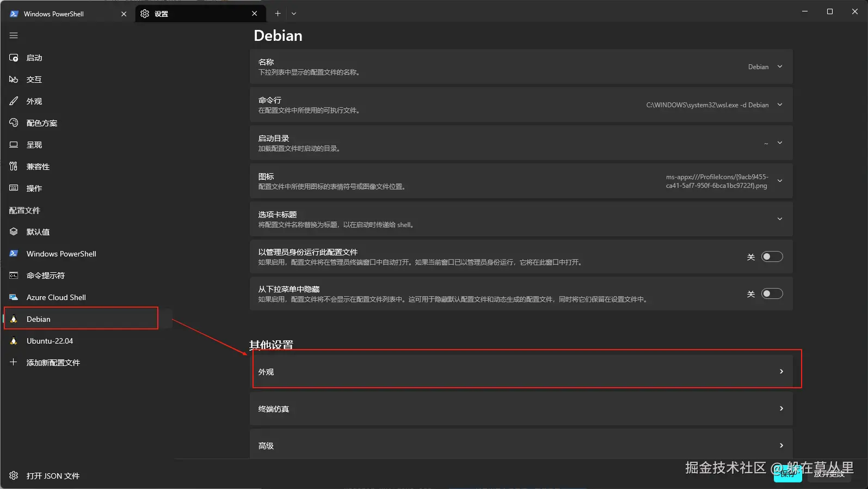Expand the 名称 name setting
The height and width of the screenshot is (489, 868).
(521, 66)
